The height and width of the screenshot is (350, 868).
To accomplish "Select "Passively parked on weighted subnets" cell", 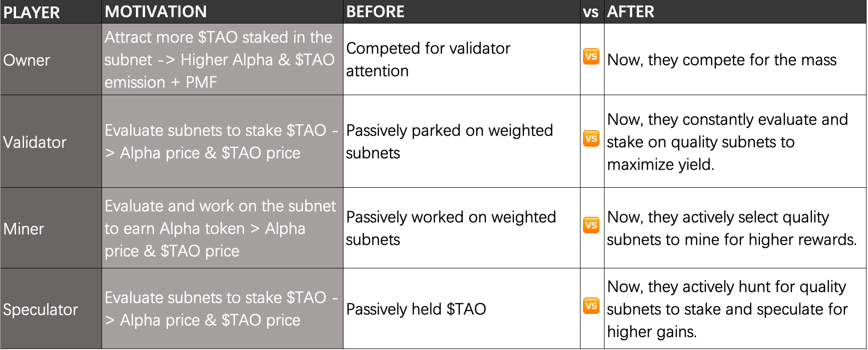I will [x=449, y=142].
